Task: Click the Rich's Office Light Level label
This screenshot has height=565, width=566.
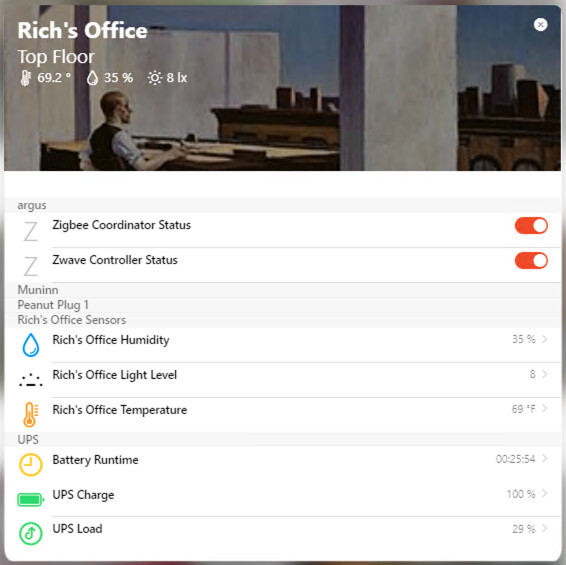Action: point(115,375)
